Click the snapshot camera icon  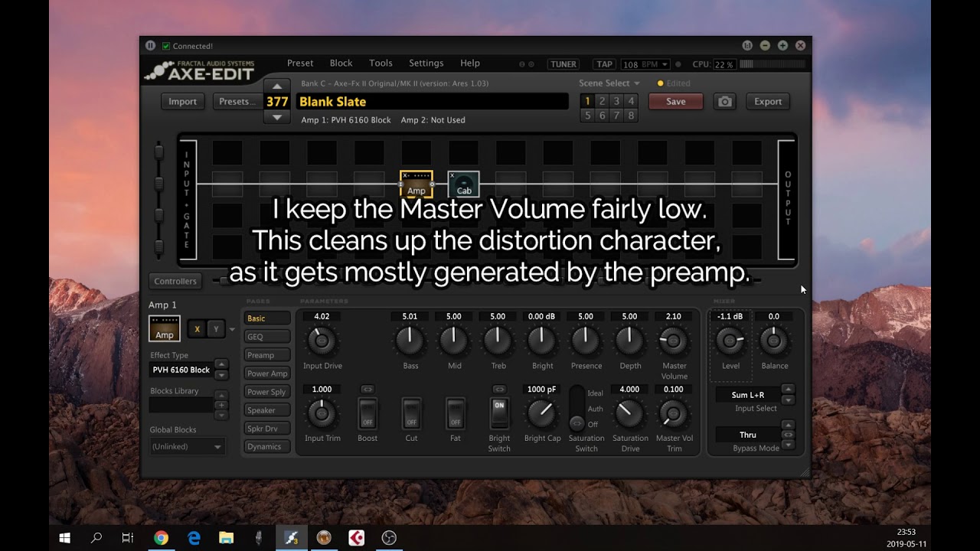(x=724, y=102)
